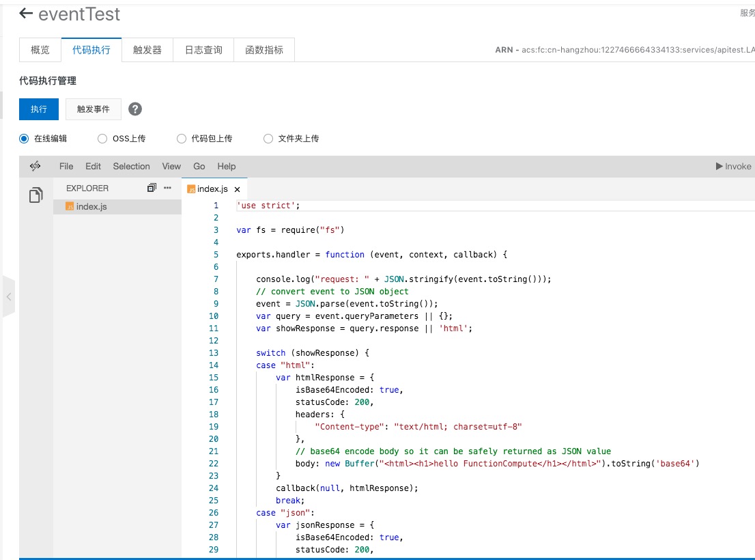The width and height of the screenshot is (755, 560).
Task: Click the case "json" code line
Action: [285, 513]
